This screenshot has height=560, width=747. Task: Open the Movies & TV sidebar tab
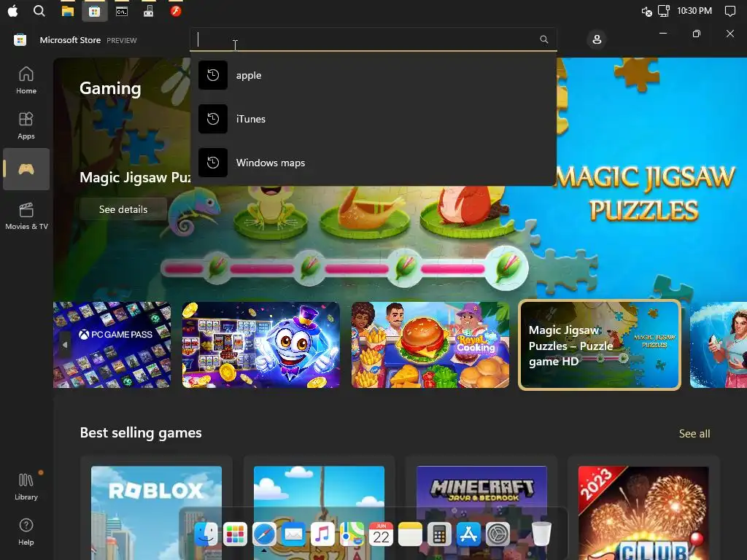tap(26, 216)
